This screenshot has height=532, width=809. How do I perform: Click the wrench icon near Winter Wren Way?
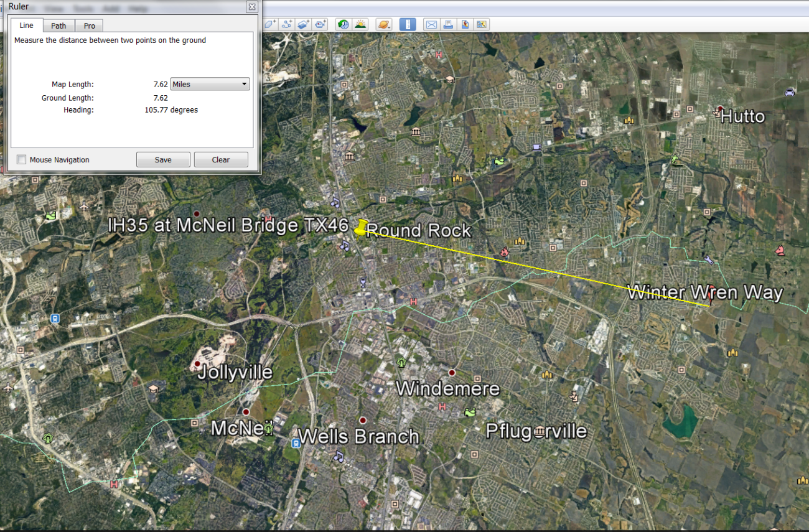pyautogui.click(x=708, y=259)
